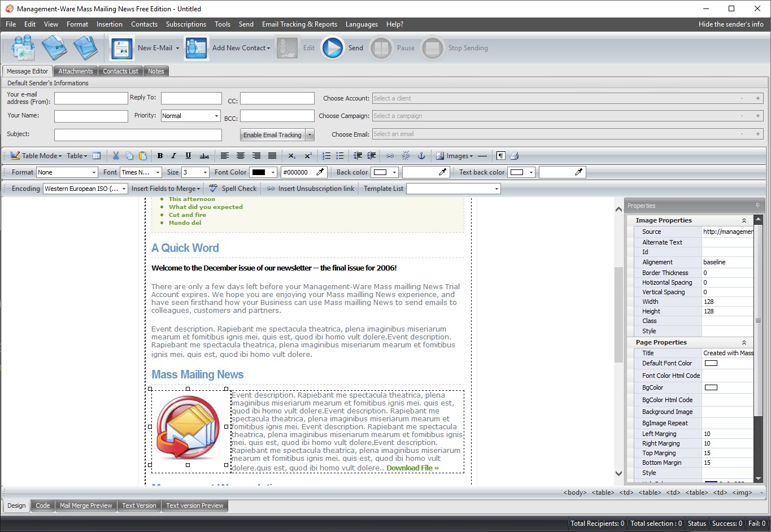Open the Format combo box
This screenshot has width=771, height=532.
pos(67,172)
